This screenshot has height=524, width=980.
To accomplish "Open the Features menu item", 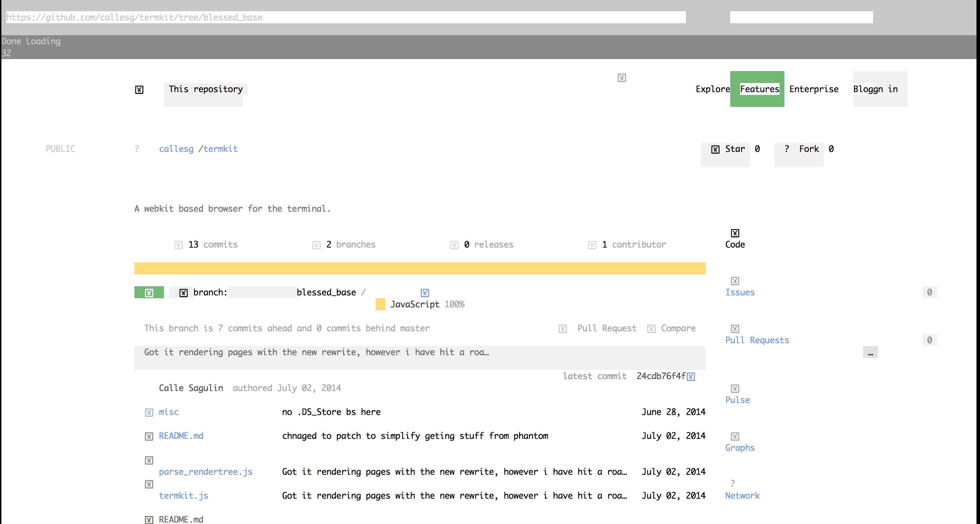I will click(x=757, y=89).
